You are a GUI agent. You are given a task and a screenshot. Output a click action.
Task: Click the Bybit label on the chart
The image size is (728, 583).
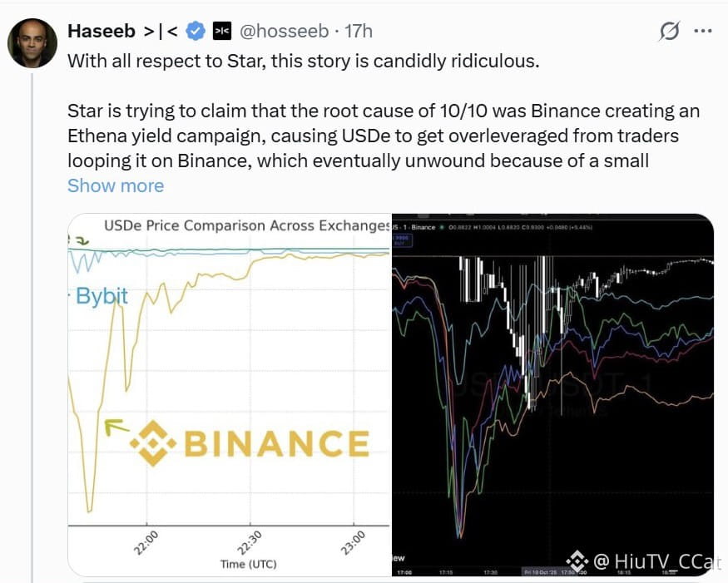[x=102, y=296]
